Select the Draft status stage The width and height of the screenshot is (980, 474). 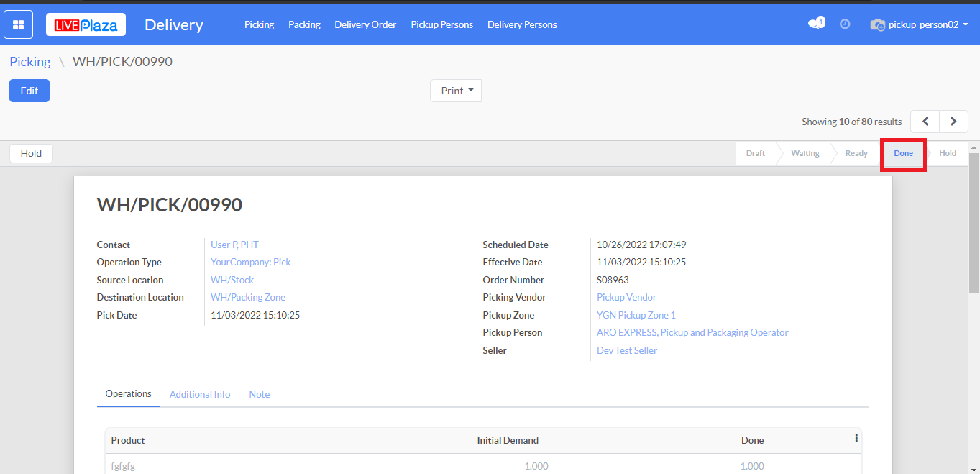(x=756, y=153)
